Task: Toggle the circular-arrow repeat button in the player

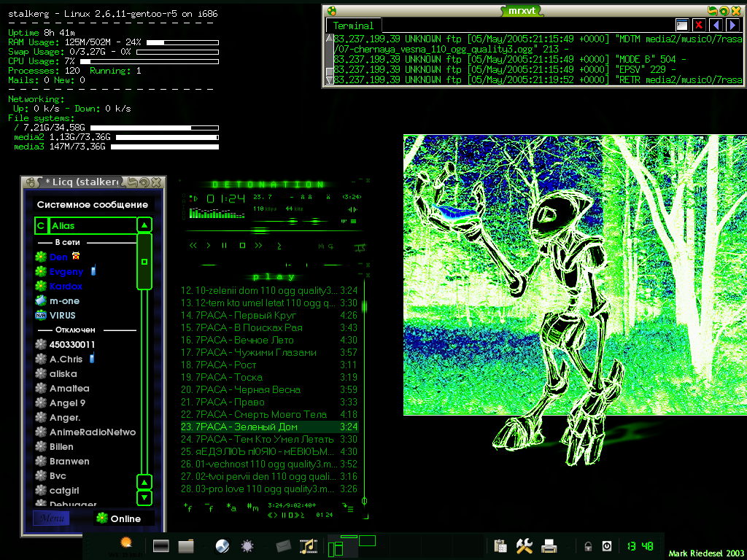Action: (330, 246)
